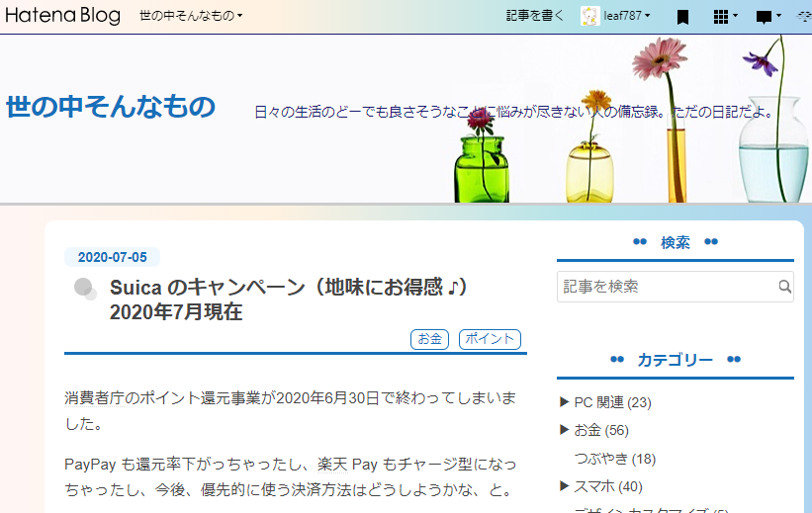Viewport: 812px width, 513px height.
Task: Open the Hatena Blog home logo
Action: point(62,16)
